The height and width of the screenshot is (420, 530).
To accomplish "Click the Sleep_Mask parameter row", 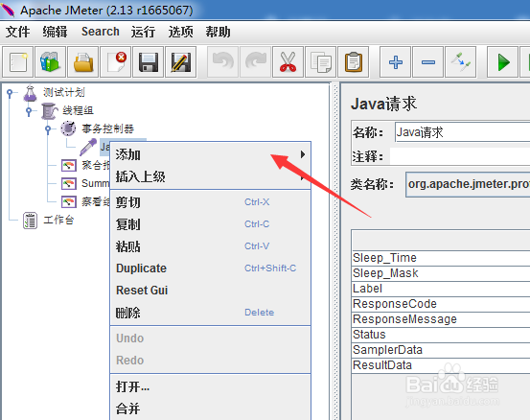I will tap(441, 273).
